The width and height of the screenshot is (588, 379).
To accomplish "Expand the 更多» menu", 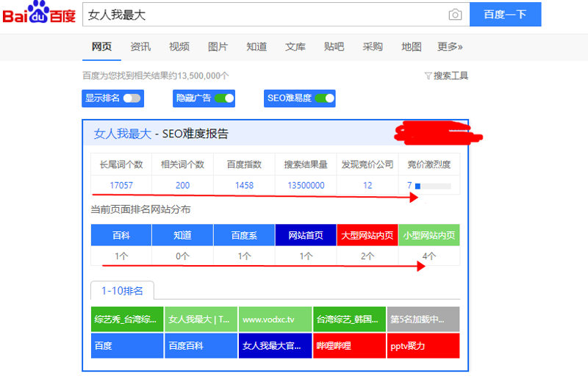I will pyautogui.click(x=450, y=46).
